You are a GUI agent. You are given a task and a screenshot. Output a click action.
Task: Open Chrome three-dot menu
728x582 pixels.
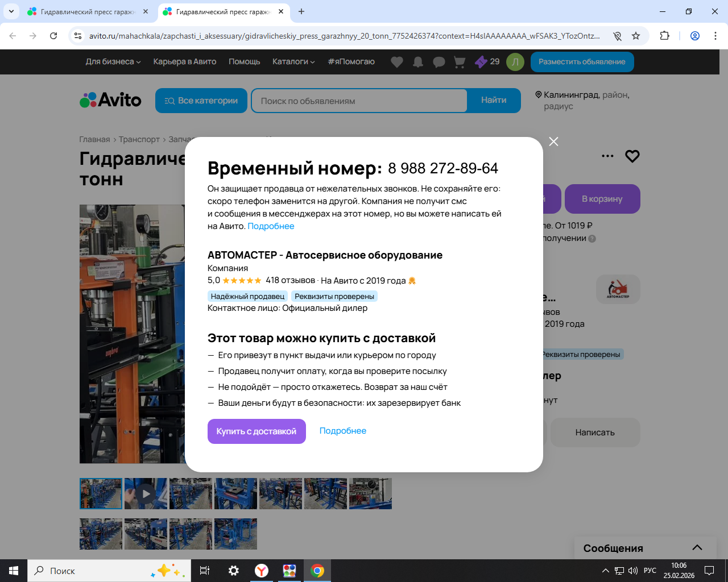(715, 36)
